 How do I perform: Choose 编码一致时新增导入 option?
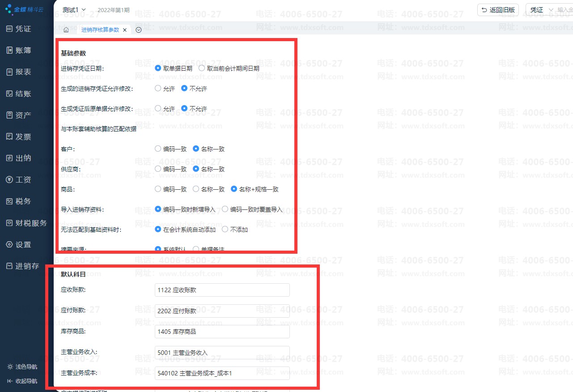pyautogui.click(x=185, y=209)
